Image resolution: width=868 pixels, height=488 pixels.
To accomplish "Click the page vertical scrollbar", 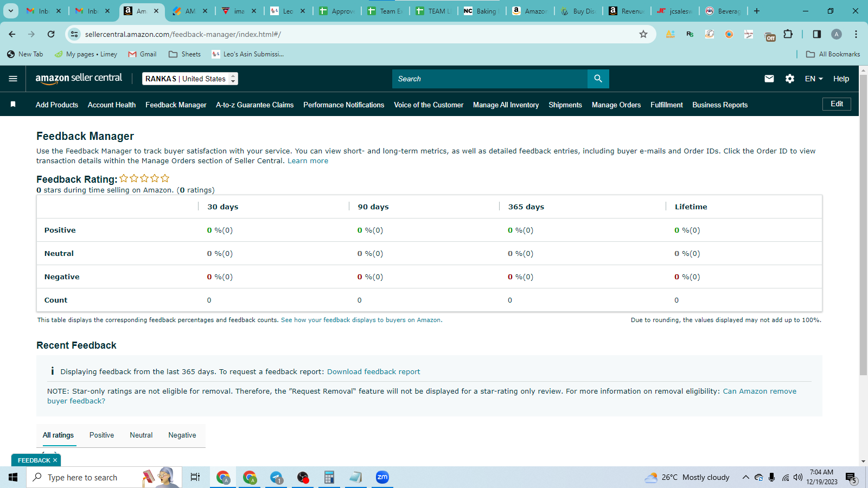I will pos(864,225).
